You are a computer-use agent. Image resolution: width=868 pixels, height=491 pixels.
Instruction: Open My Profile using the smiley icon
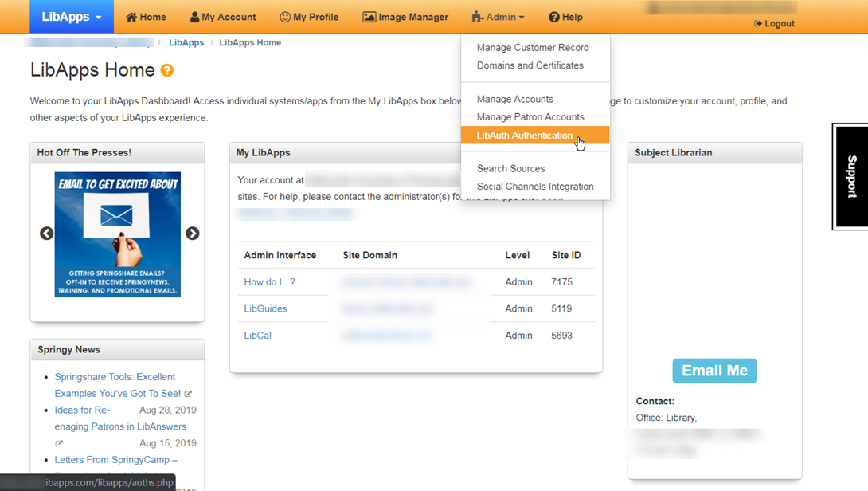[284, 16]
